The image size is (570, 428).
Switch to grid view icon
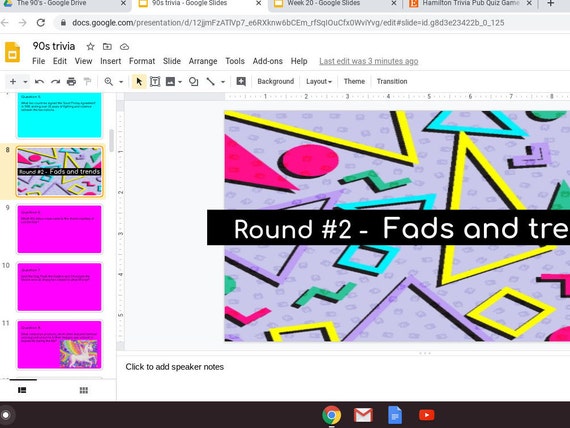point(84,390)
